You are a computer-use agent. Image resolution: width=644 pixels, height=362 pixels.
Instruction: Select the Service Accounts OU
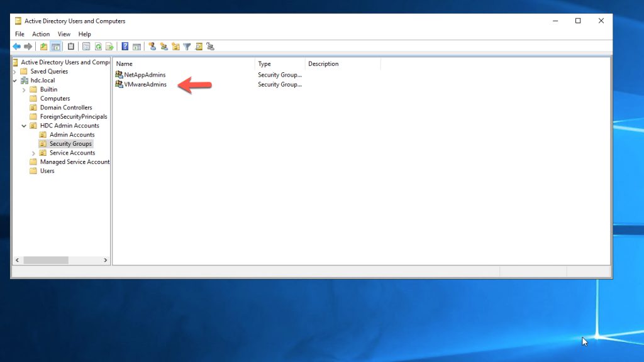(72, 153)
